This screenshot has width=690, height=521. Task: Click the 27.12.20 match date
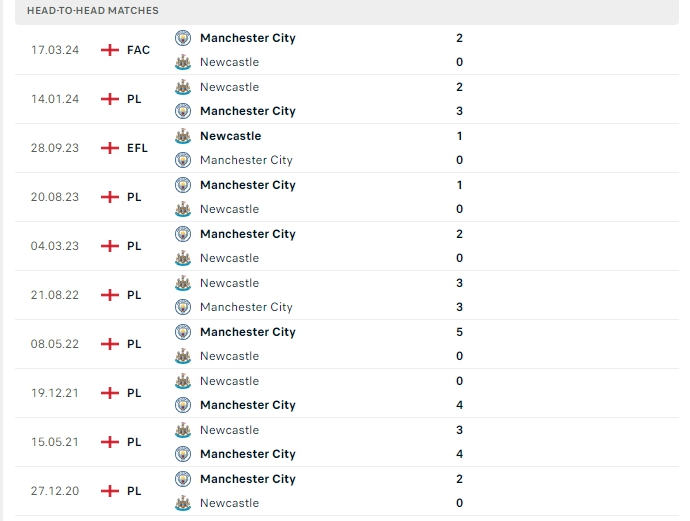point(55,491)
